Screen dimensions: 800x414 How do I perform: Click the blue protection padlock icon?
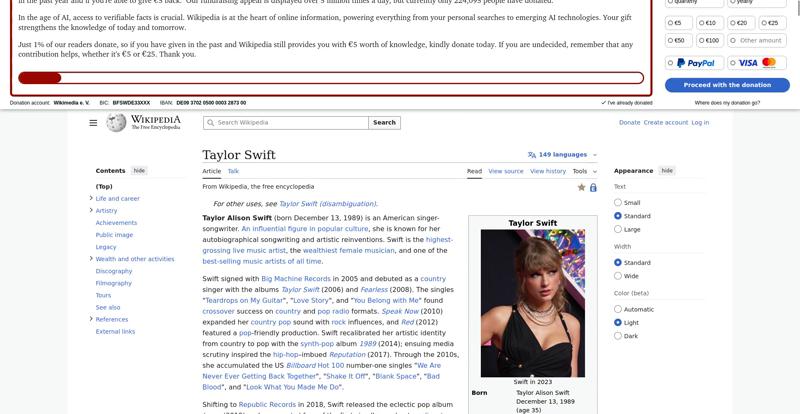[593, 187]
